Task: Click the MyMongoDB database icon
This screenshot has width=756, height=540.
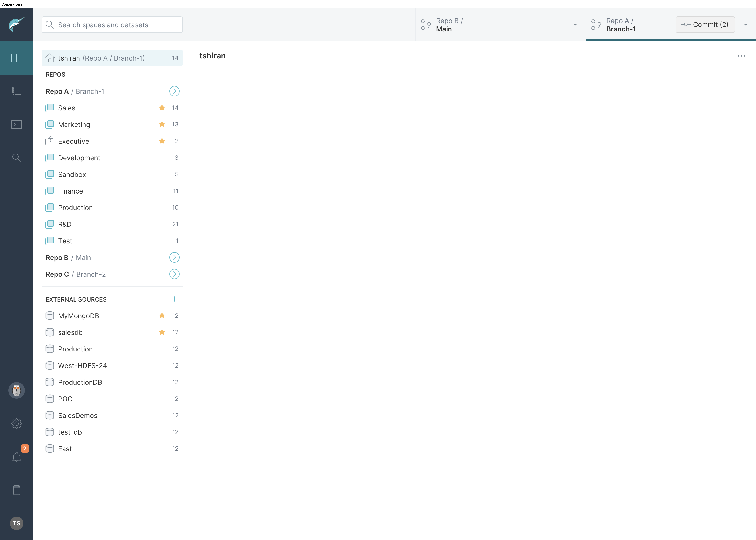Action: pyautogui.click(x=50, y=316)
